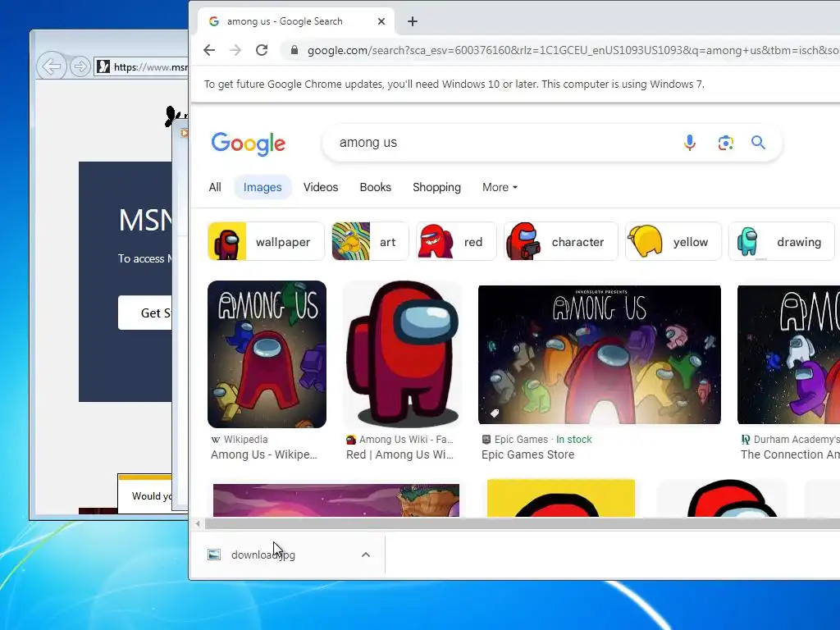Open the Books tab
Viewport: 840px width, 630px height.
(x=375, y=187)
